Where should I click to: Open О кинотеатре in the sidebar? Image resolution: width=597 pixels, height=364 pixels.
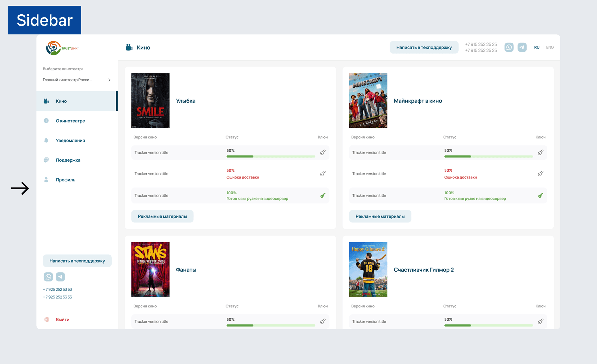[x=70, y=121]
